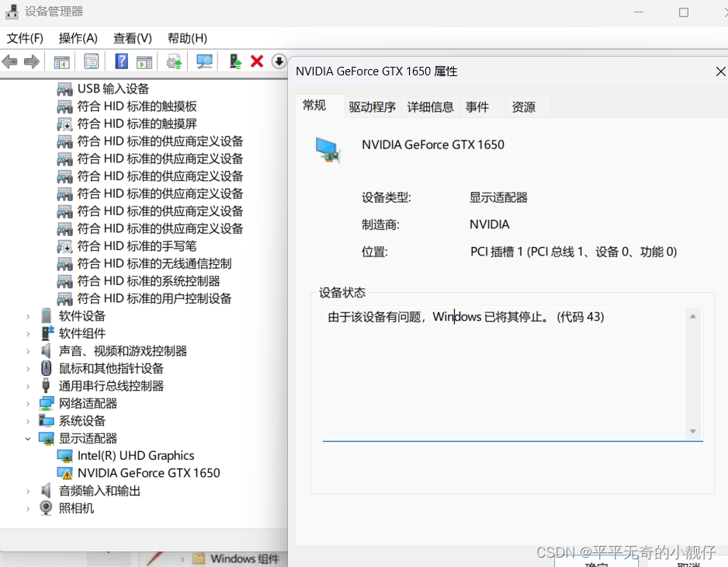Image resolution: width=728 pixels, height=567 pixels.
Task: Click the 音频输入和输出 speaker icon
Action: 46,490
